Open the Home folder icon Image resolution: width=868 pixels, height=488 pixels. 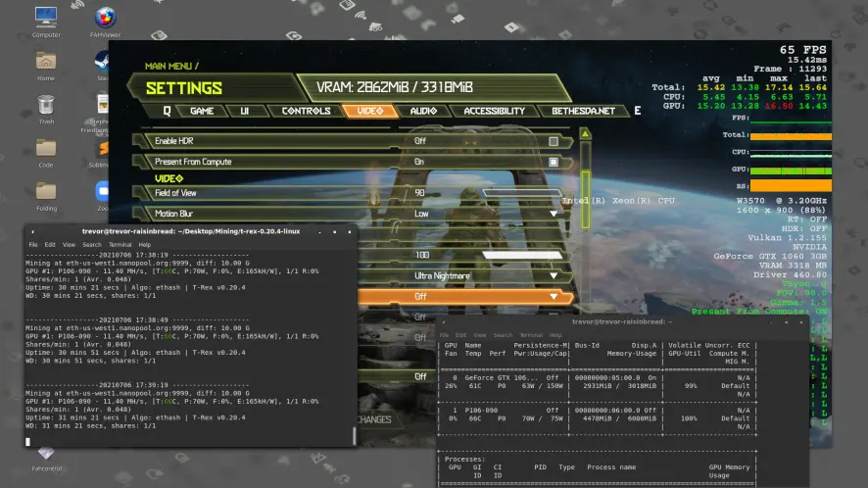[46, 61]
